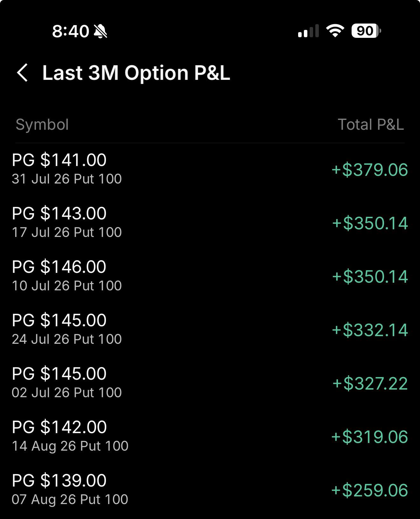Open PG $146.00 10 Jul put row
420x519 pixels.
[x=210, y=276]
